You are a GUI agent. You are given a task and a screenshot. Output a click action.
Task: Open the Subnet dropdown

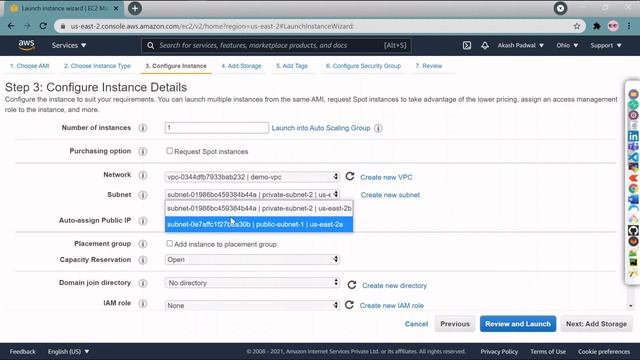tap(252, 195)
